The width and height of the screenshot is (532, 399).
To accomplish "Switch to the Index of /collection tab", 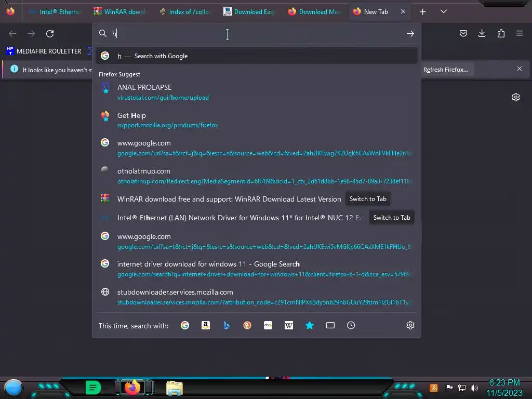I will pos(185,12).
